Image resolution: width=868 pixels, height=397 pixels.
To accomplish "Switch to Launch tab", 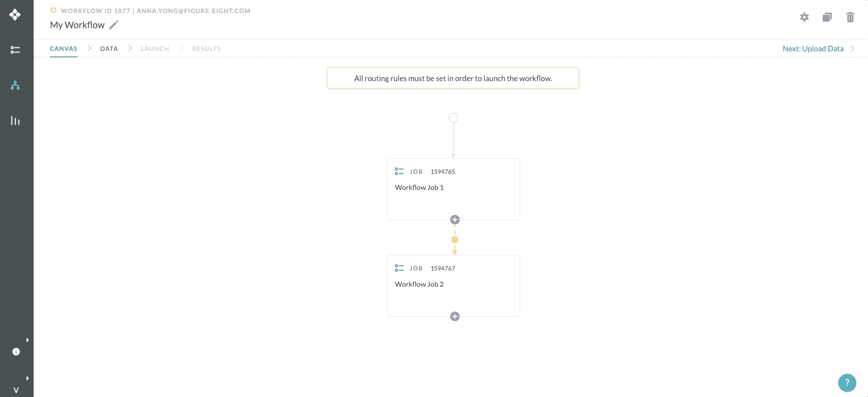I will click(x=155, y=49).
